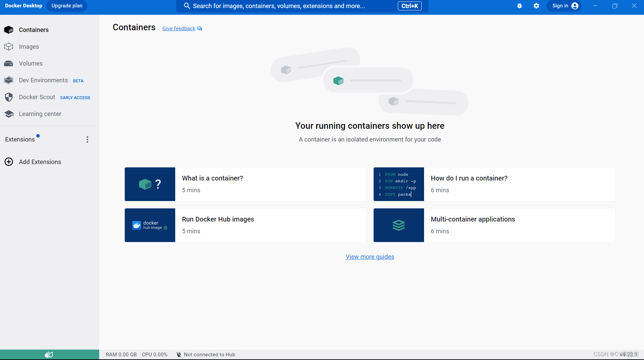Click the Docker Desktop title text
This screenshot has height=360, width=644.
click(24, 6)
